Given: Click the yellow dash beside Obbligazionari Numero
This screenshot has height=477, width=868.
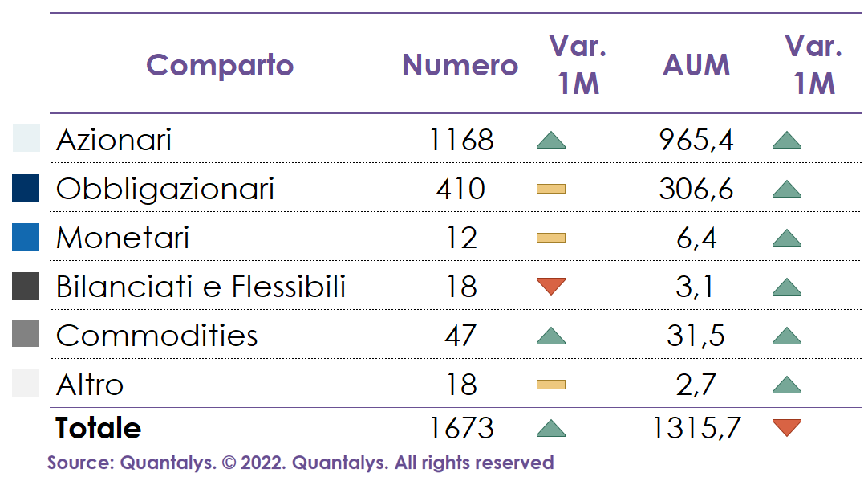Looking at the screenshot, I should 550,190.
